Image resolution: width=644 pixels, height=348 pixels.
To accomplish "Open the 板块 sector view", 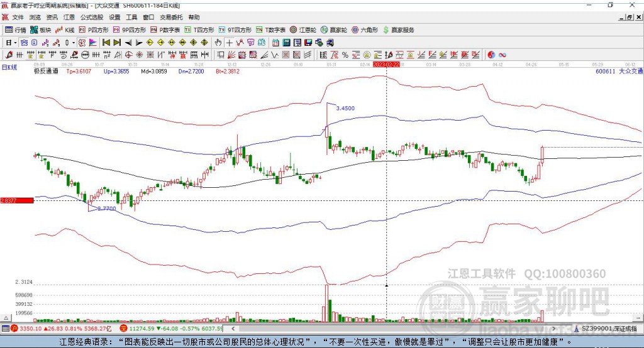I will pyautogui.click(x=41, y=30).
